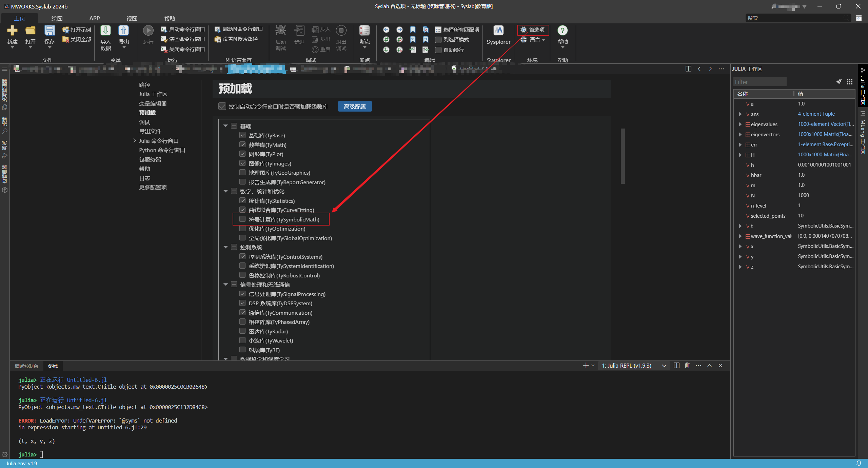
Task: Click the 搜索 search box in title bar
Action: (x=798, y=18)
